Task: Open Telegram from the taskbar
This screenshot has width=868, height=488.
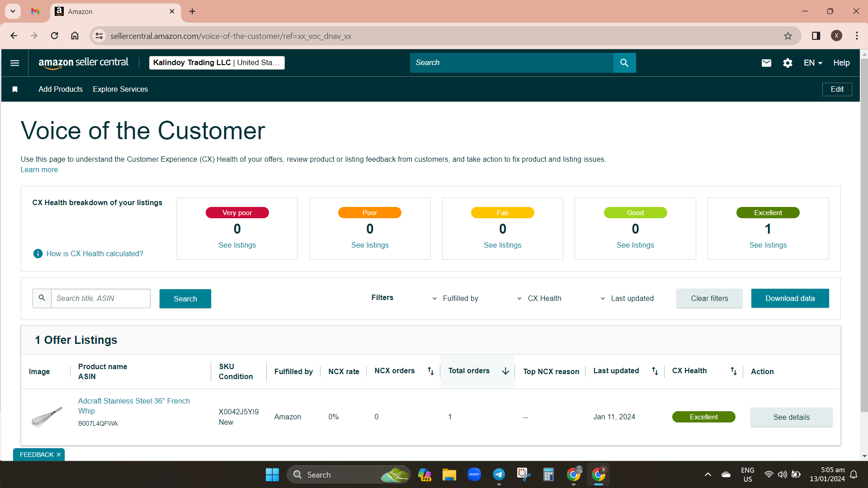Action: pos(499,475)
